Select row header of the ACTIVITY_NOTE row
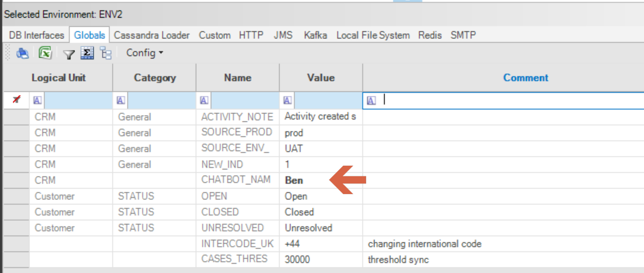Viewport: 644px width, 273px height. [x=16, y=117]
